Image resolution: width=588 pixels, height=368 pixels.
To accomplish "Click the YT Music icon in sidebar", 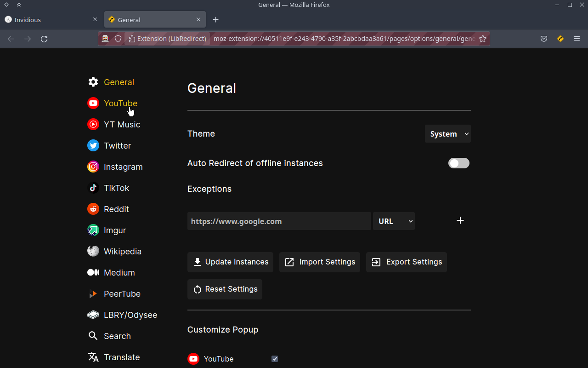I will tap(93, 124).
